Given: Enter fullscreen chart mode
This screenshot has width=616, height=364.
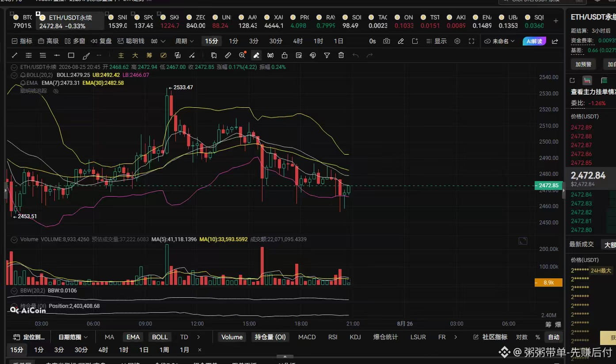Looking at the screenshot, I should click(472, 41).
